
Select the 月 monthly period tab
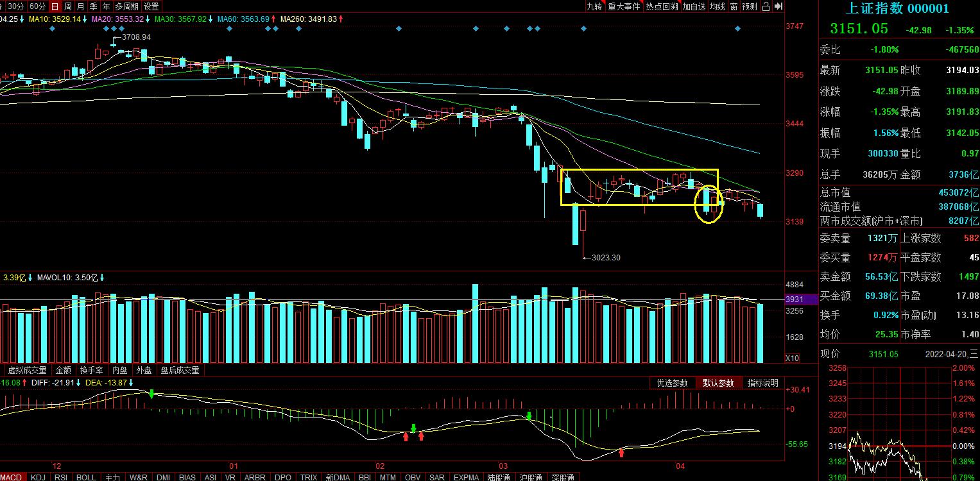pos(81,6)
